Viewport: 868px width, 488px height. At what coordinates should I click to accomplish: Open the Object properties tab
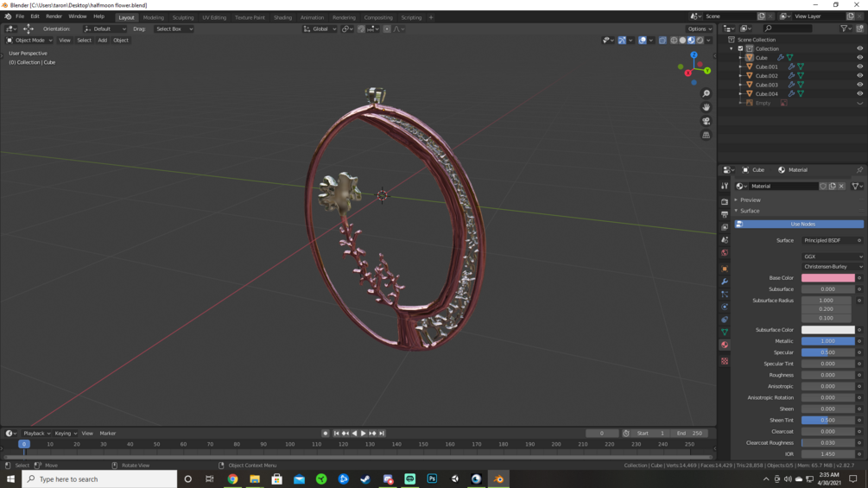[725, 269]
